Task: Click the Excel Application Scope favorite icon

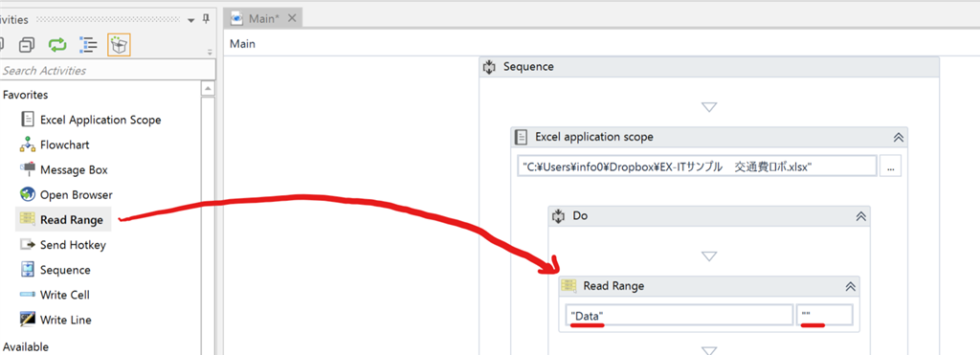Action: coord(28,120)
